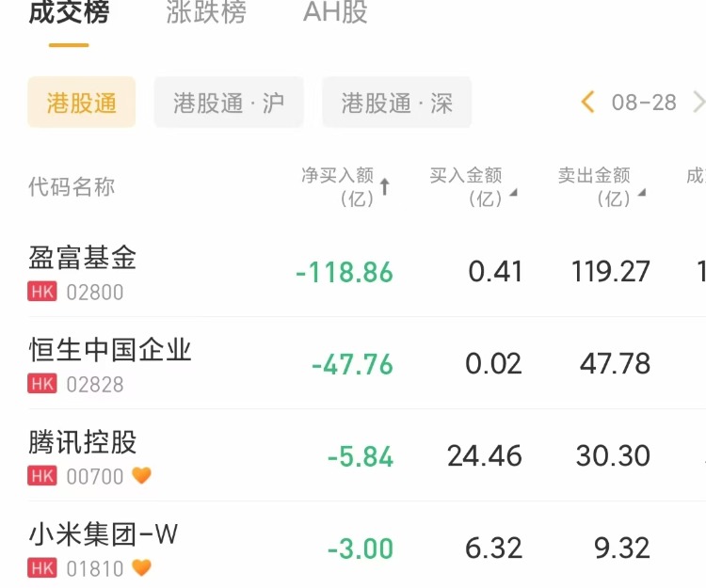Screen dimensions: 706x588
Task: Switch to the 涨跌榜 tab
Action: click(205, 13)
